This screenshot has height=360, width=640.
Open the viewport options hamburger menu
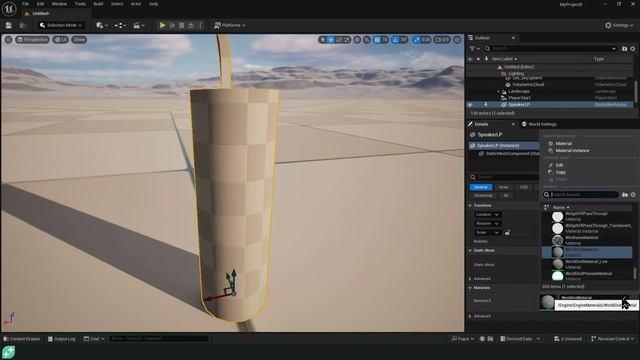(x=8, y=40)
